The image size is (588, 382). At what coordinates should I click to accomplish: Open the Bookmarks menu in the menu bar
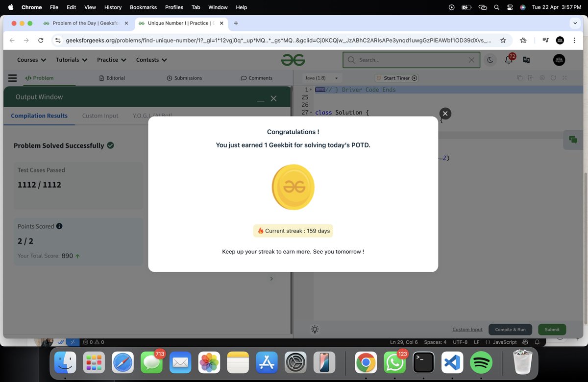pyautogui.click(x=143, y=7)
